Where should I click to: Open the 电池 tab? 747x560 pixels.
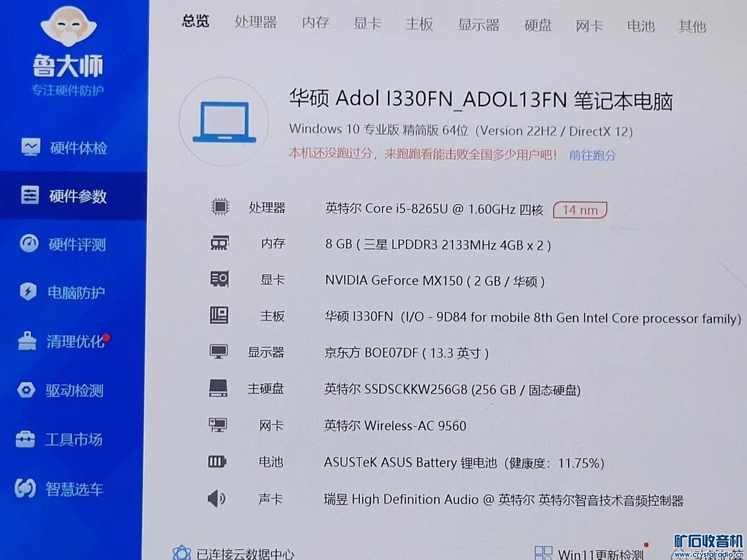coord(641,26)
